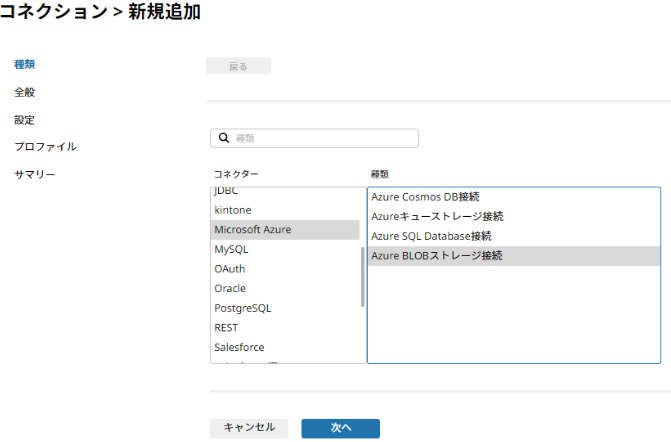Open the サマリー step in sidebar
The width and height of the screenshot is (671, 442).
[35, 174]
